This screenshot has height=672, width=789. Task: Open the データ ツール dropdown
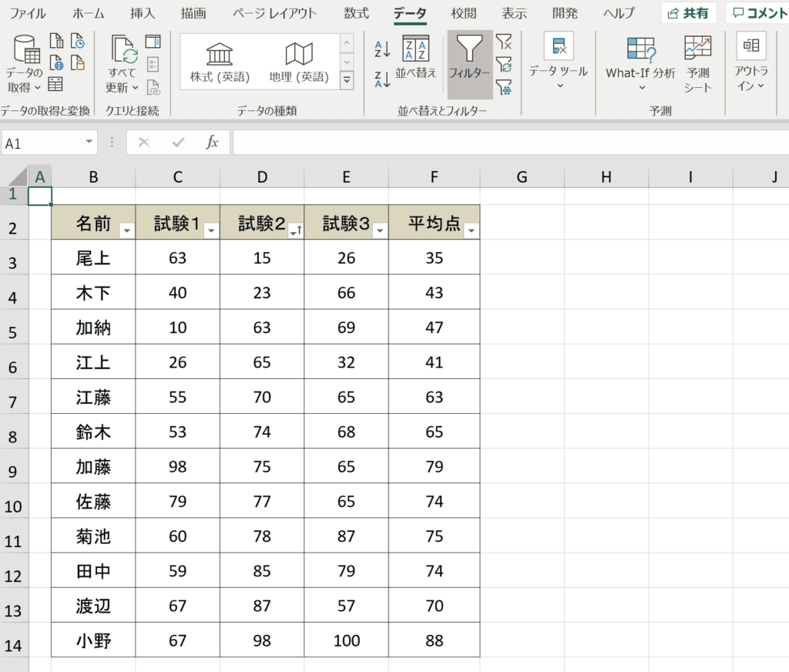point(559,62)
